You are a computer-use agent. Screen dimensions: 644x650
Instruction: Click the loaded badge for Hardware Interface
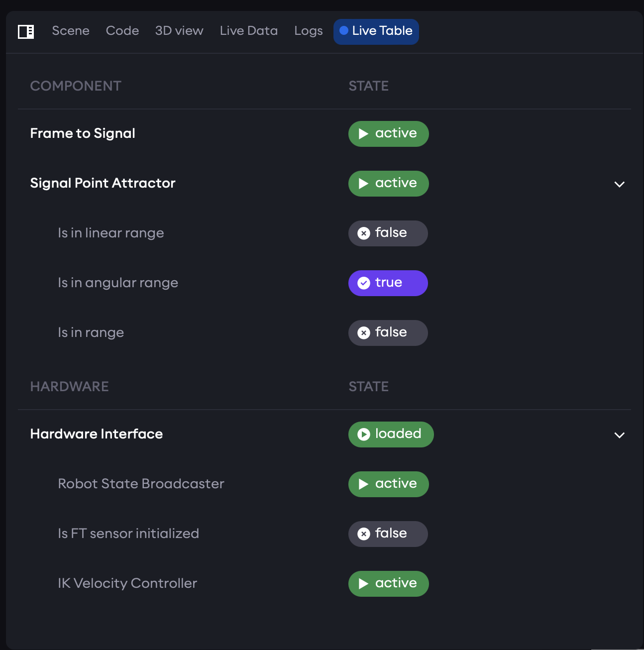pyautogui.click(x=391, y=434)
